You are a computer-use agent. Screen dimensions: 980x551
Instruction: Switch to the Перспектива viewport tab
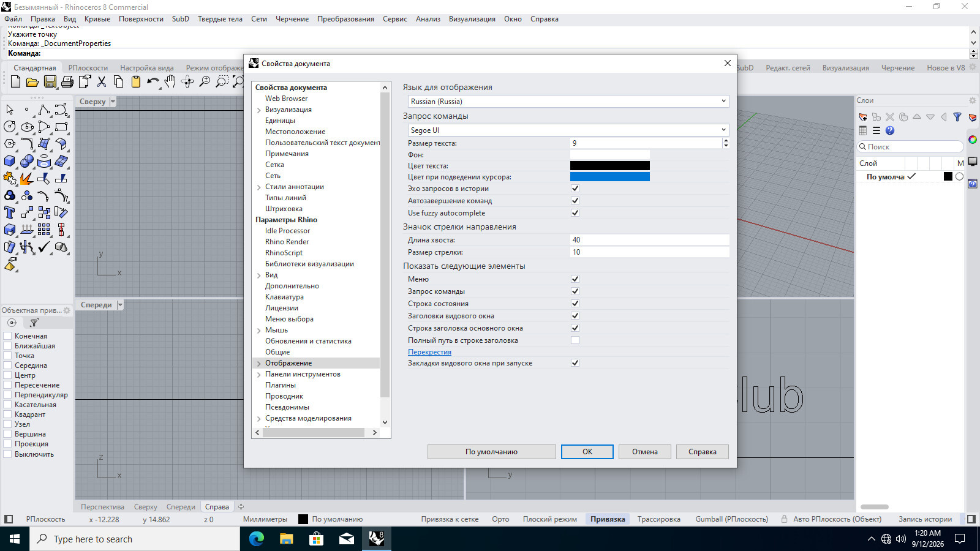(x=102, y=507)
